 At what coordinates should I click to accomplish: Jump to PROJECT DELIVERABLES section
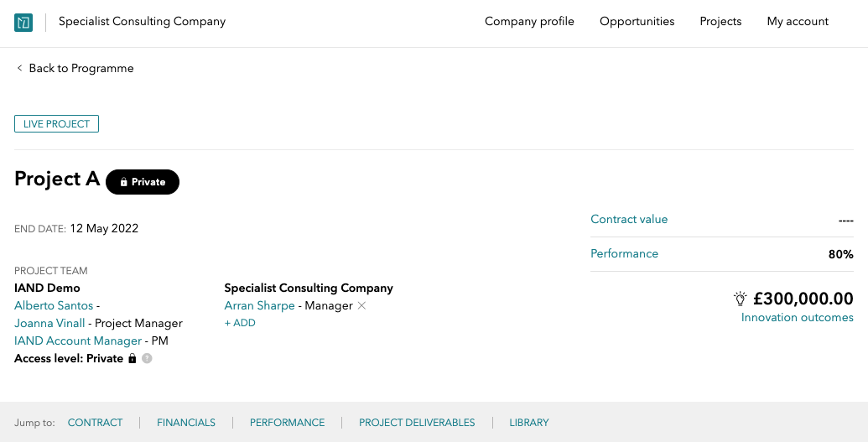pyautogui.click(x=417, y=423)
